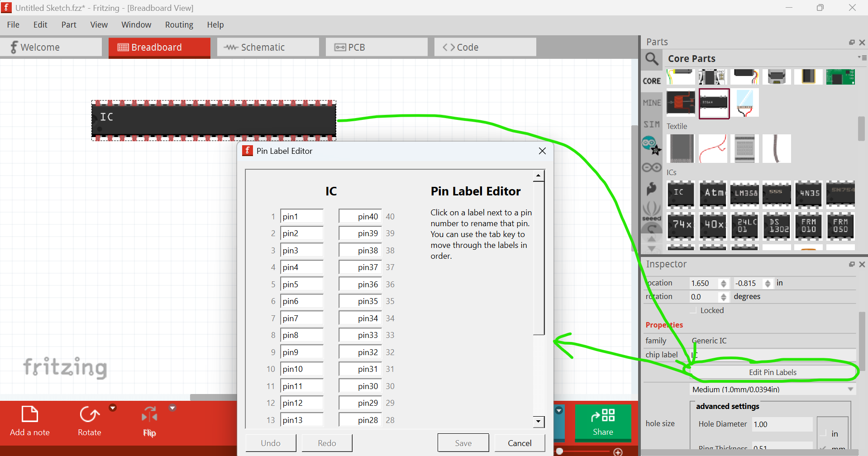Open the SparkFun flame parts bin
868x456 pixels.
(x=652, y=189)
